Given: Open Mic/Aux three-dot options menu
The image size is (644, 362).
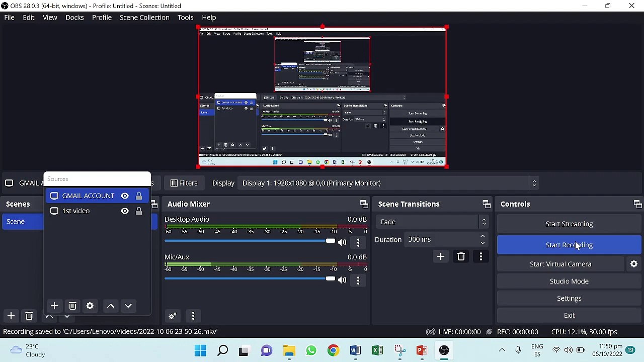Looking at the screenshot, I should [358, 280].
